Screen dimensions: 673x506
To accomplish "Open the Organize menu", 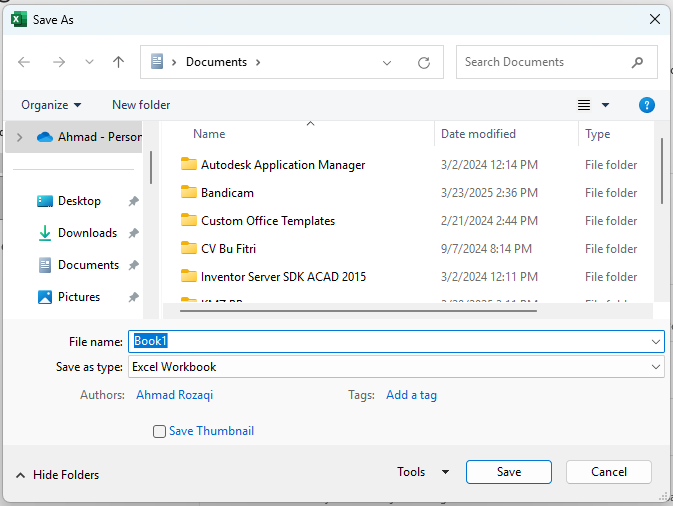I will click(51, 105).
